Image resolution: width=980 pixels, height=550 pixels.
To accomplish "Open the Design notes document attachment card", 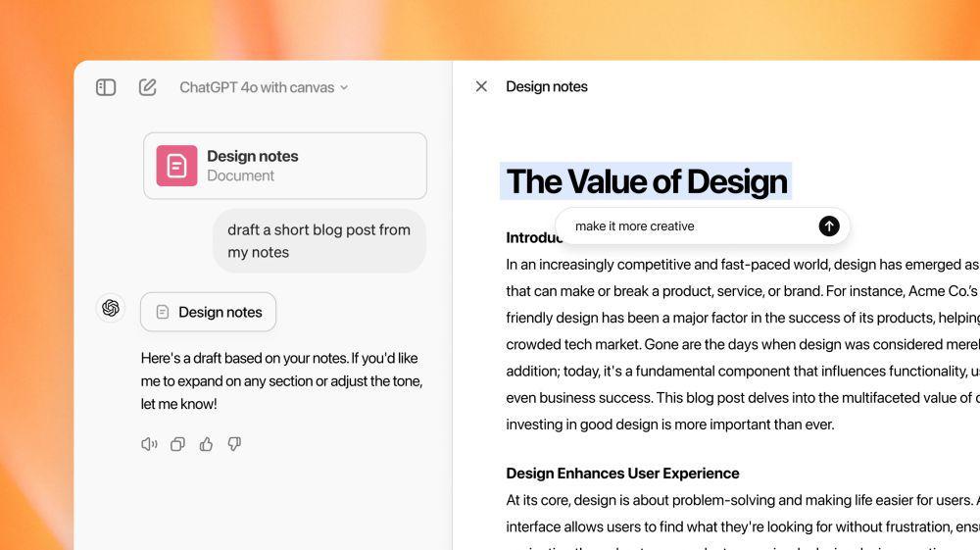I will point(285,166).
